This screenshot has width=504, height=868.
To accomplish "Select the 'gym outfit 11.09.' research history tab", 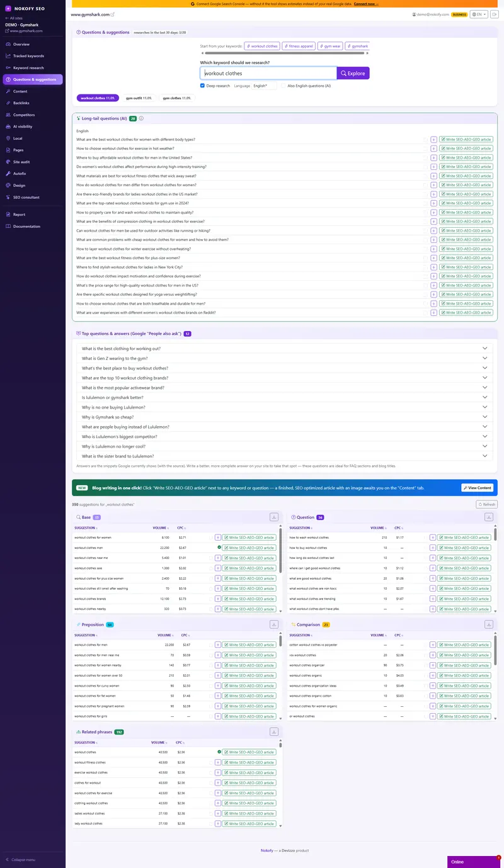I will (x=139, y=98).
